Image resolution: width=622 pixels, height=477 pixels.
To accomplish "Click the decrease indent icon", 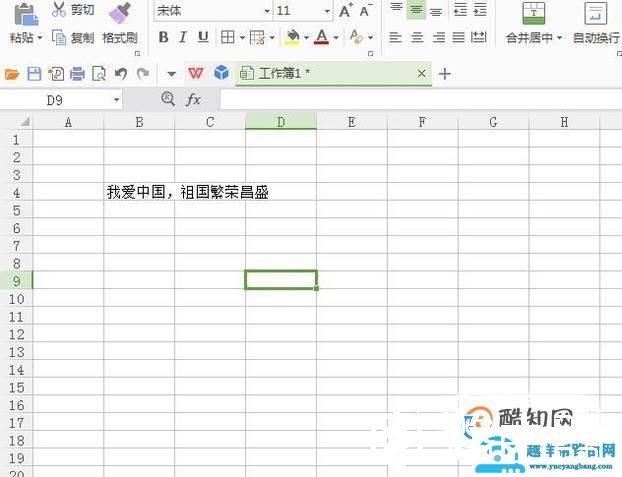I will (x=460, y=10).
